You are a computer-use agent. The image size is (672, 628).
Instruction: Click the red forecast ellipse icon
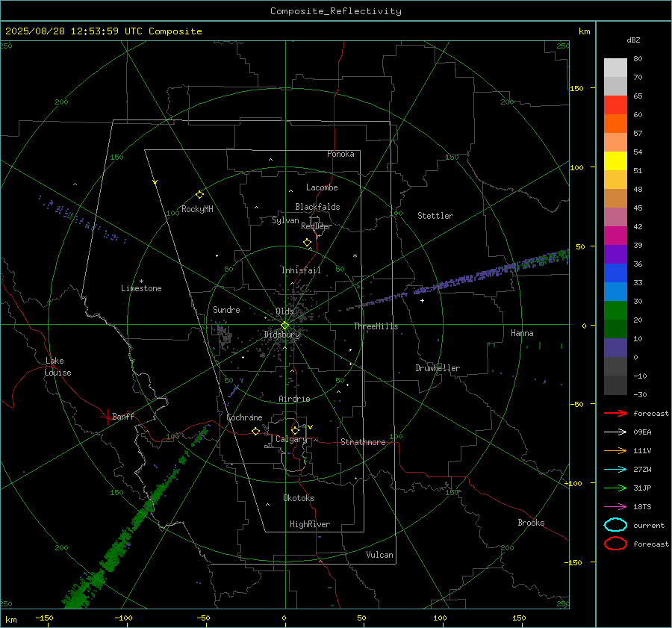coord(615,544)
